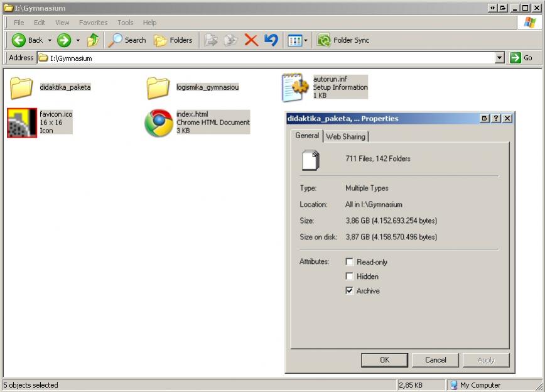Click the double-arrow button in Explorer title bar
545x392 pixels.
(492, 8)
